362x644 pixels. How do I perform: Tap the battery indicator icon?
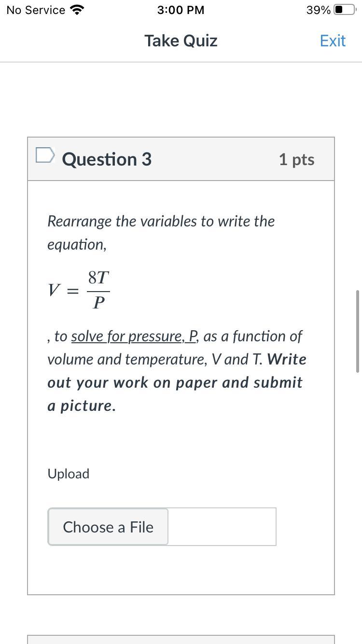345,10
